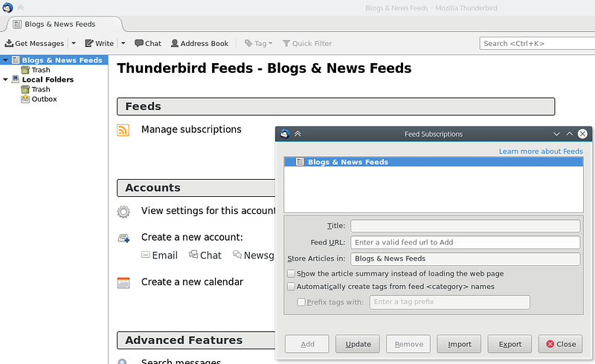This screenshot has height=364, width=595.
Task: Minimize the Feed Subscriptions dialog
Action: click(x=556, y=134)
